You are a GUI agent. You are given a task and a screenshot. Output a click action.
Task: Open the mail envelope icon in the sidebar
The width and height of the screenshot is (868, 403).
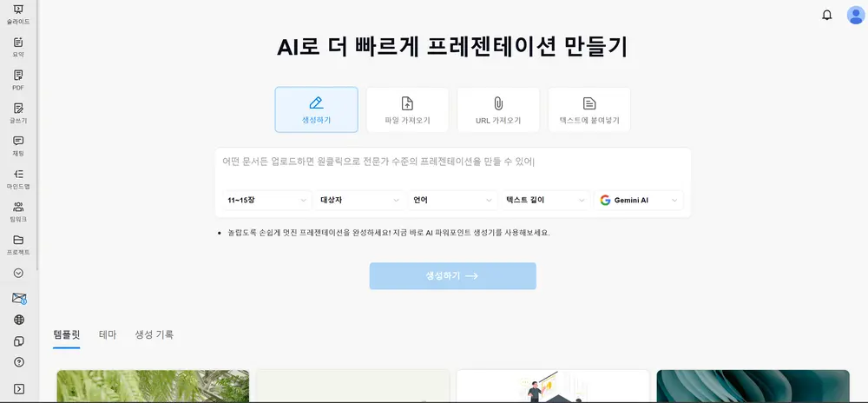pos(19,299)
